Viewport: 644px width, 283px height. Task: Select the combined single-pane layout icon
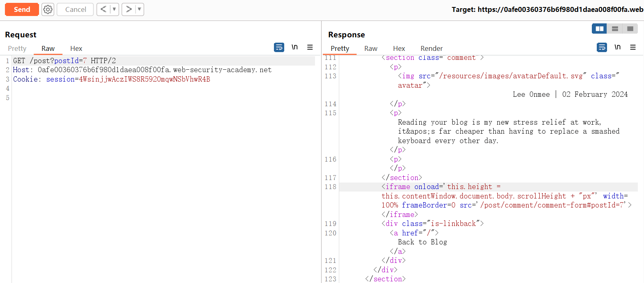coord(630,29)
